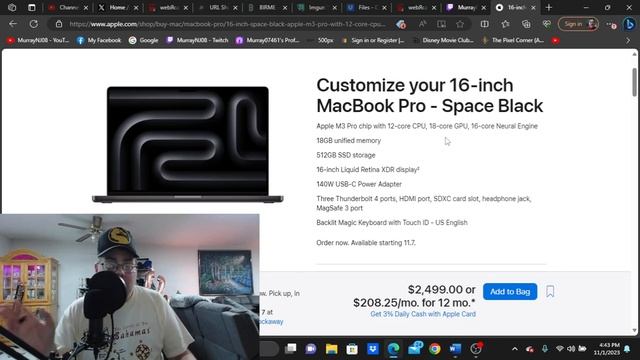Save this MacBook Pro with bookmark icon
Image resolution: width=640 pixels, height=360 pixels.
(x=550, y=291)
